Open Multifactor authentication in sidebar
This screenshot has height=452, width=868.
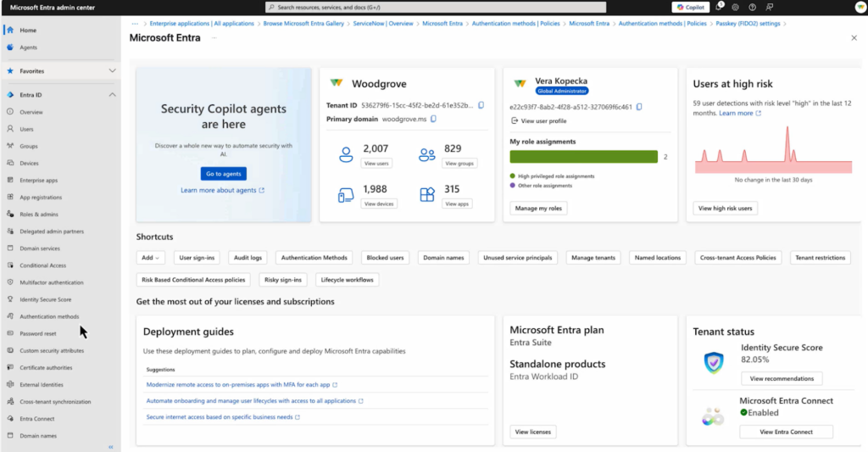tap(52, 282)
